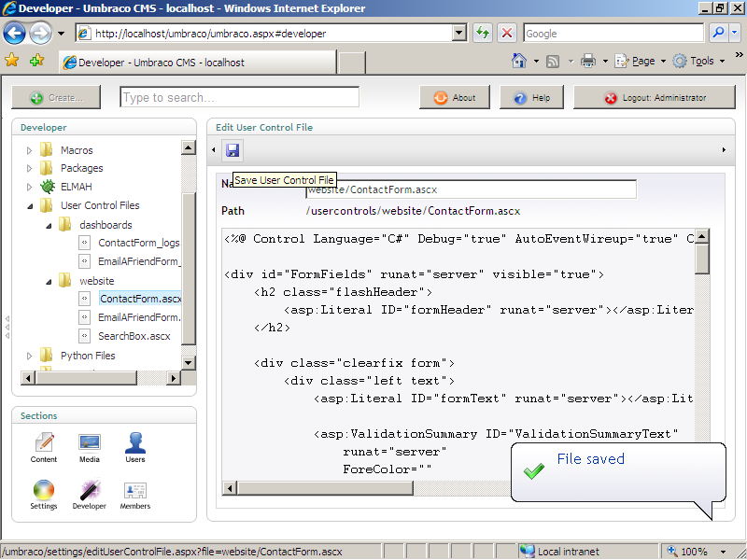Expand the Macros folder
747x560 pixels.
tap(29, 150)
